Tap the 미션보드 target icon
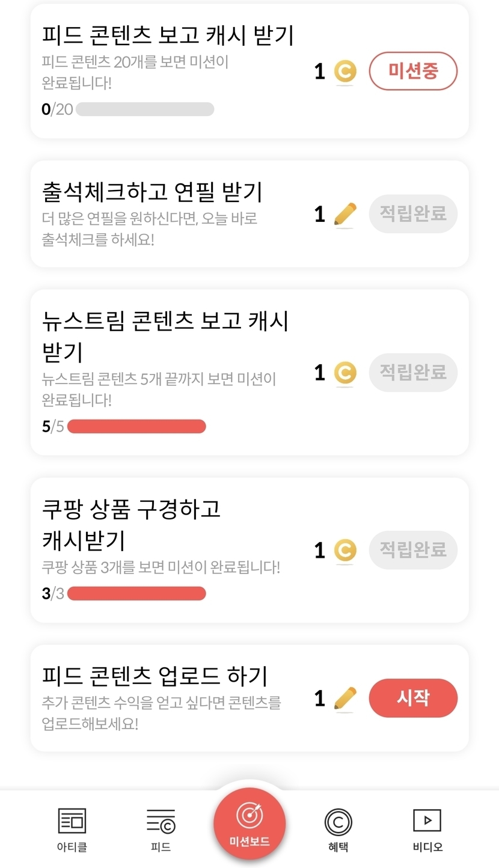Image resolution: width=499 pixels, height=868 pixels. (x=249, y=816)
